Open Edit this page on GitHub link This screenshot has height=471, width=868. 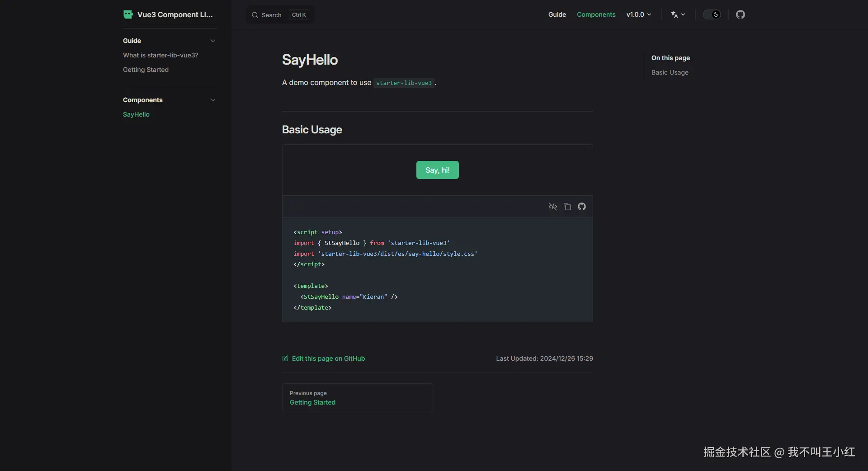(x=328, y=358)
